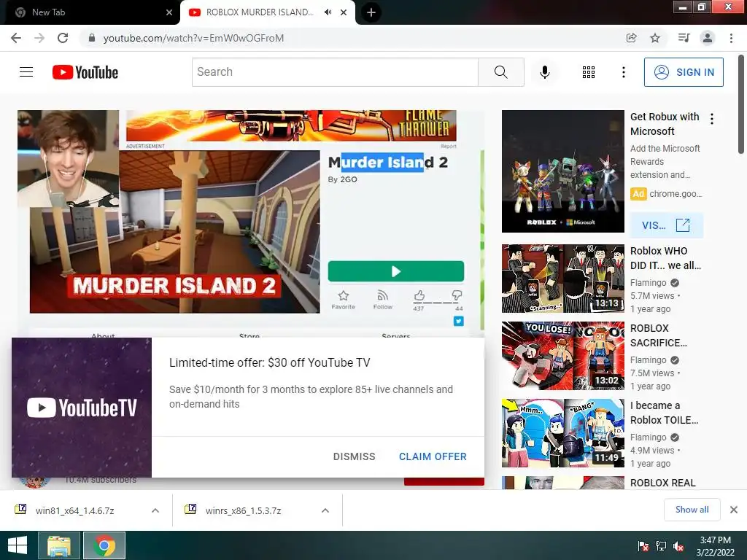Click the SIGN IN button
This screenshot has width=747, height=560.
(684, 72)
